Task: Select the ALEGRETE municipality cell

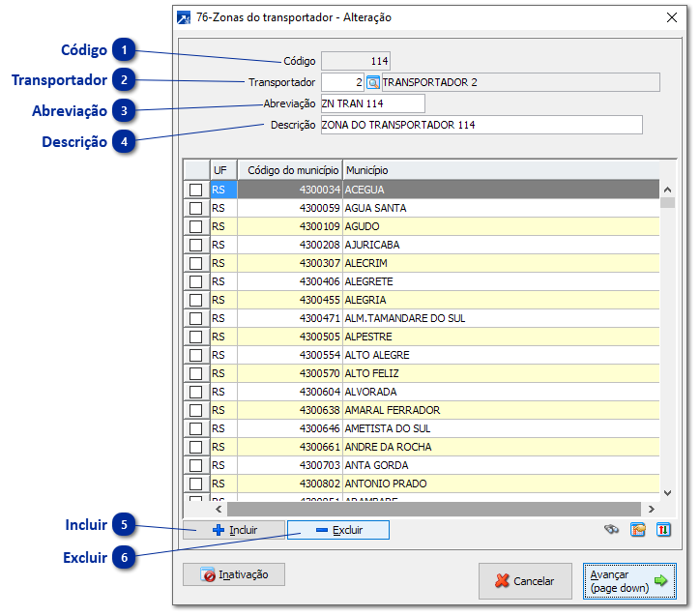Action: 501,281
